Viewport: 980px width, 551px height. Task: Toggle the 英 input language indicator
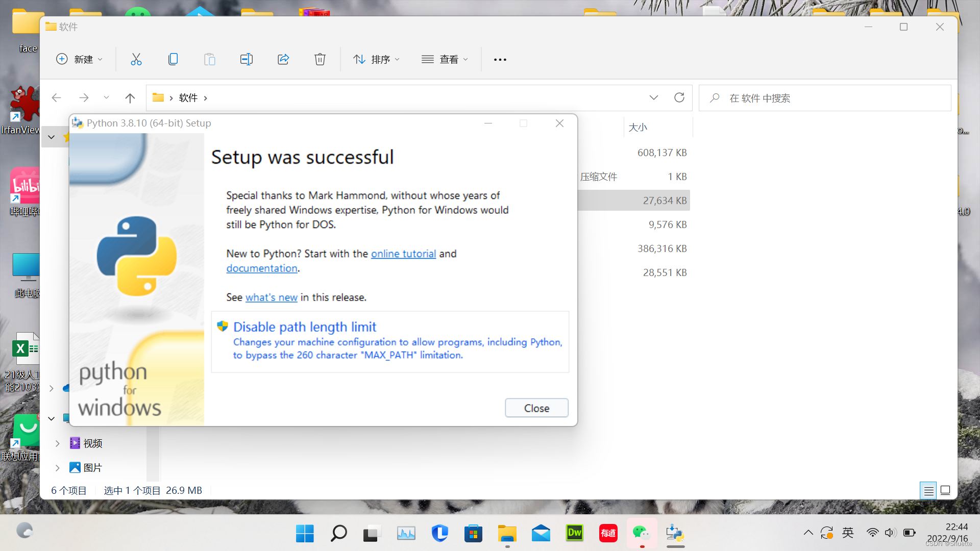(848, 533)
